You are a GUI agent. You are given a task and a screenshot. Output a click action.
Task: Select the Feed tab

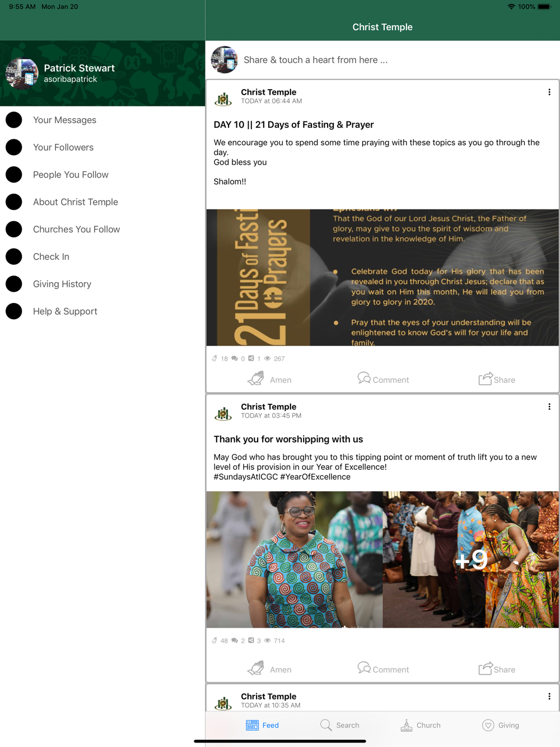click(263, 725)
